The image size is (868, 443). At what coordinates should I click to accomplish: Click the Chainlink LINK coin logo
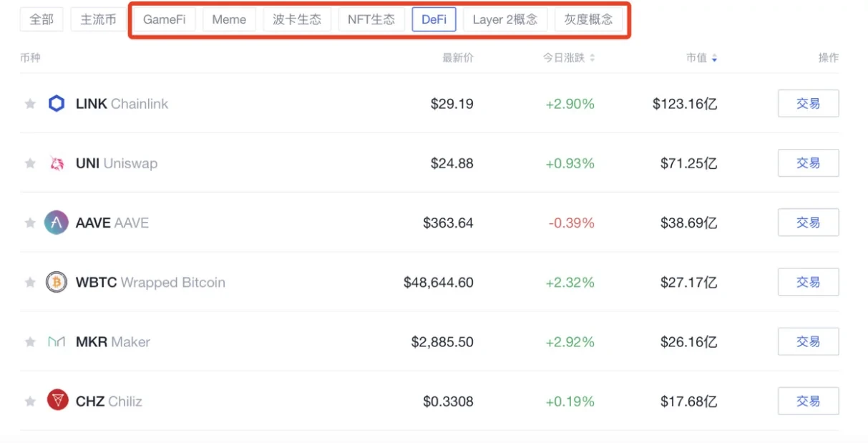[57, 104]
